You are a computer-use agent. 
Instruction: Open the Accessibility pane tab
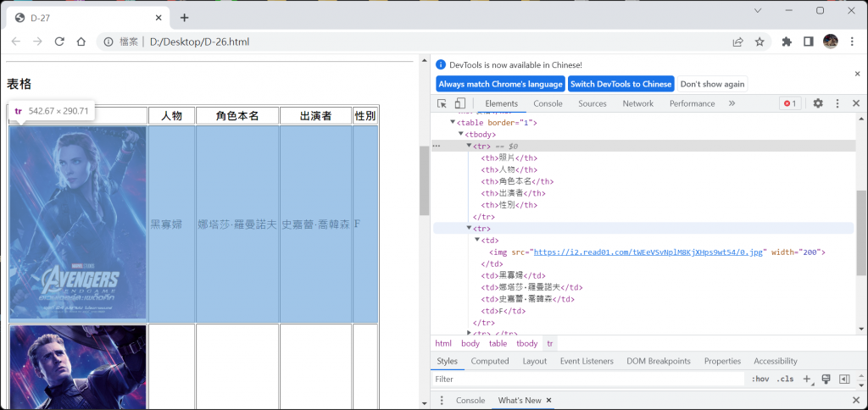pyautogui.click(x=776, y=361)
